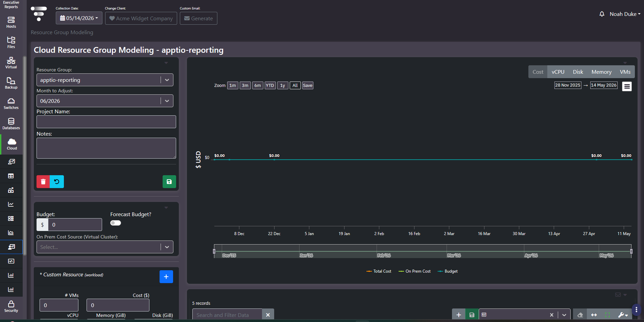
Task: Open the Collection Date 05/14/2026 dropdown
Action: 79,18
